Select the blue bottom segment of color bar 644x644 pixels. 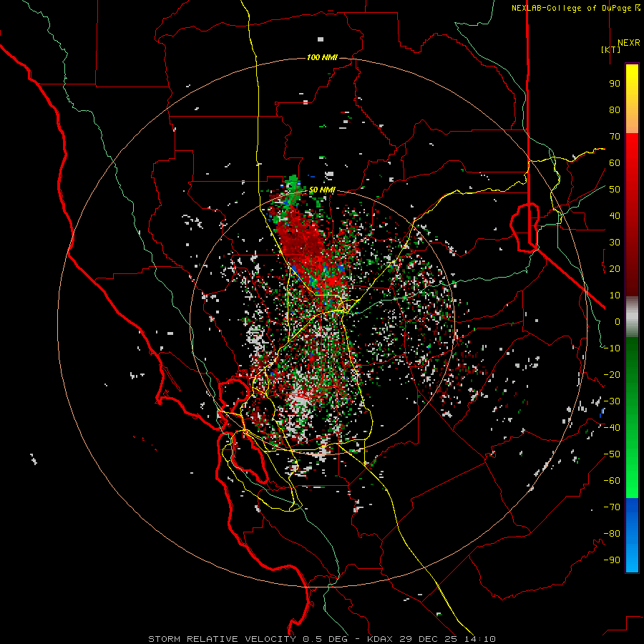click(632, 535)
